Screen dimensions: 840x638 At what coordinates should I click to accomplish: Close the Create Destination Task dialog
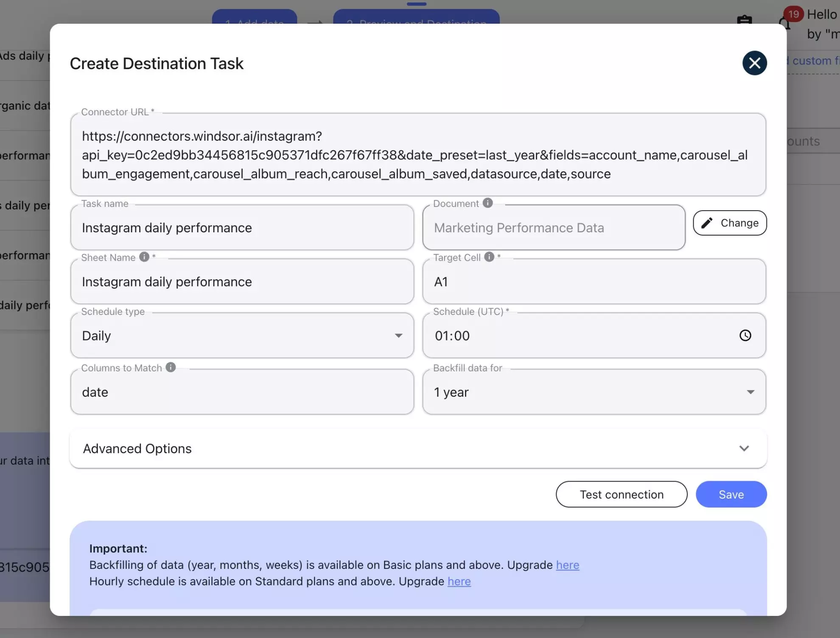[755, 63]
